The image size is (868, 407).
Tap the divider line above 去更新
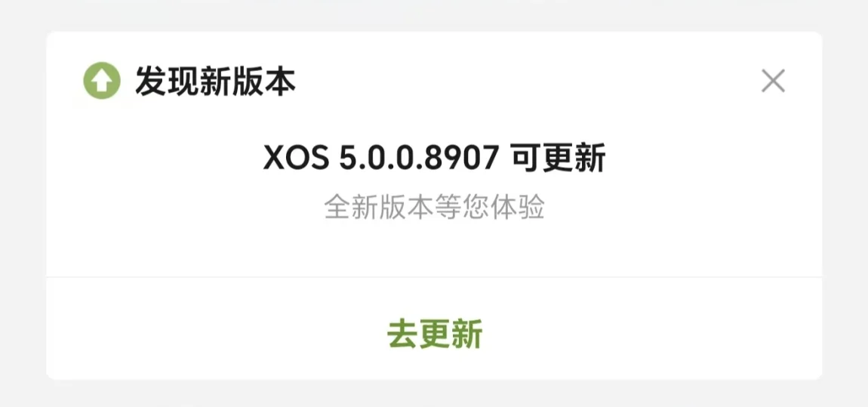tap(434, 277)
